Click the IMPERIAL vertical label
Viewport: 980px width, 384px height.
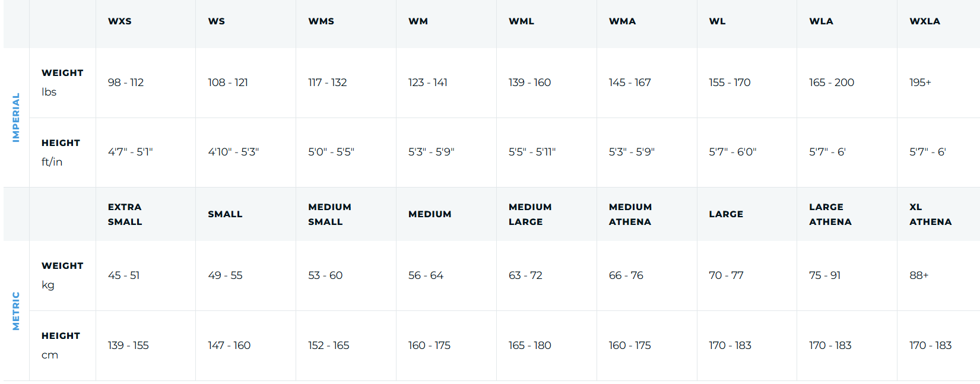(x=16, y=118)
